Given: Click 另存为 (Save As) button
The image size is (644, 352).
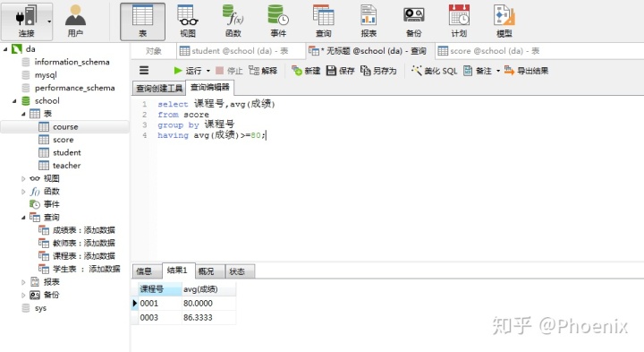Looking at the screenshot, I should tap(378, 71).
